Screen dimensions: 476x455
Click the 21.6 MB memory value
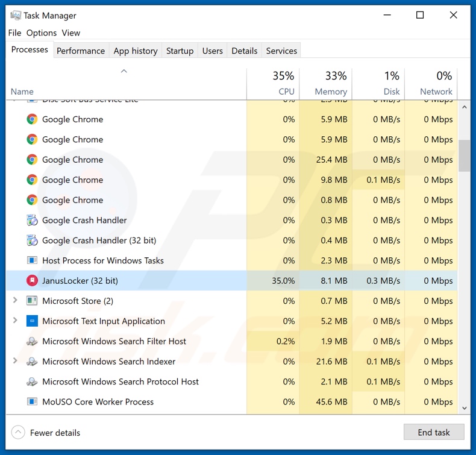pyautogui.click(x=331, y=361)
